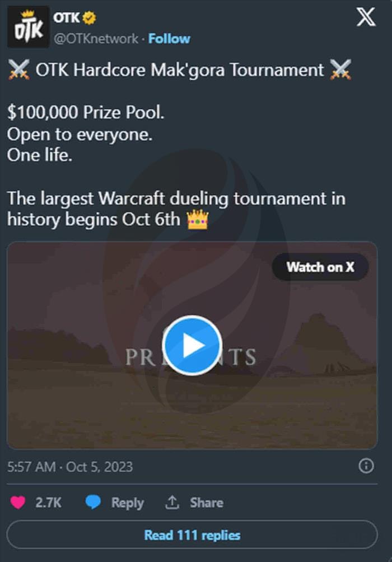Click the Reply label

pos(128,503)
